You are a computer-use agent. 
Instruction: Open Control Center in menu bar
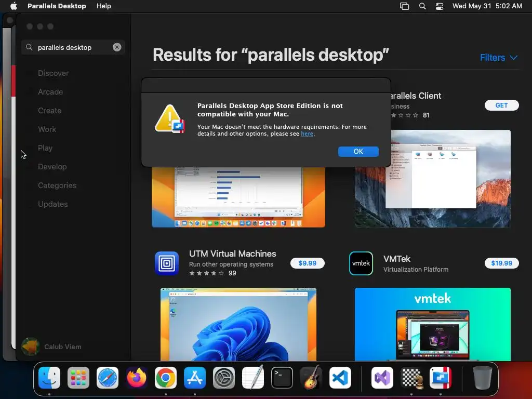(440, 6)
